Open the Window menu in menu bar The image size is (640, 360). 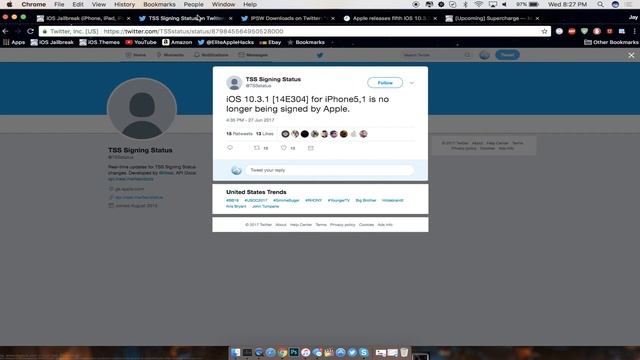(223, 4)
